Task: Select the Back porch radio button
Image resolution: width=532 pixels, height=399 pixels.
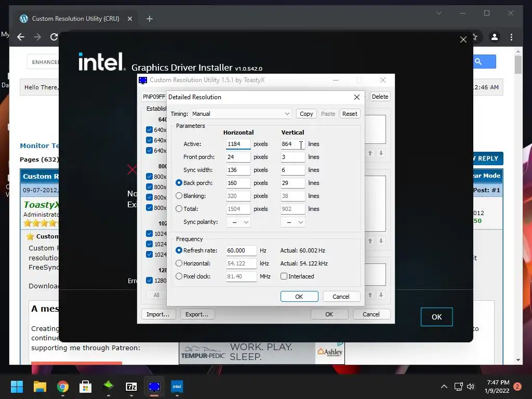Action: click(x=179, y=182)
